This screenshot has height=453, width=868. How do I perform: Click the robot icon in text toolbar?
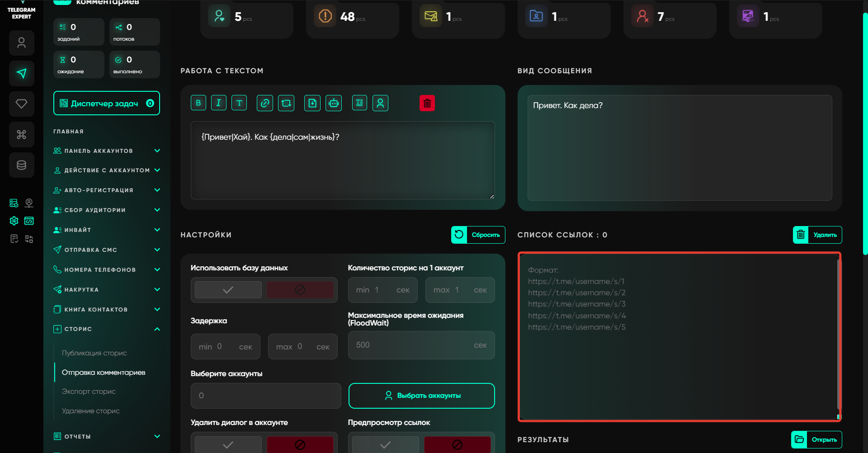(334, 103)
